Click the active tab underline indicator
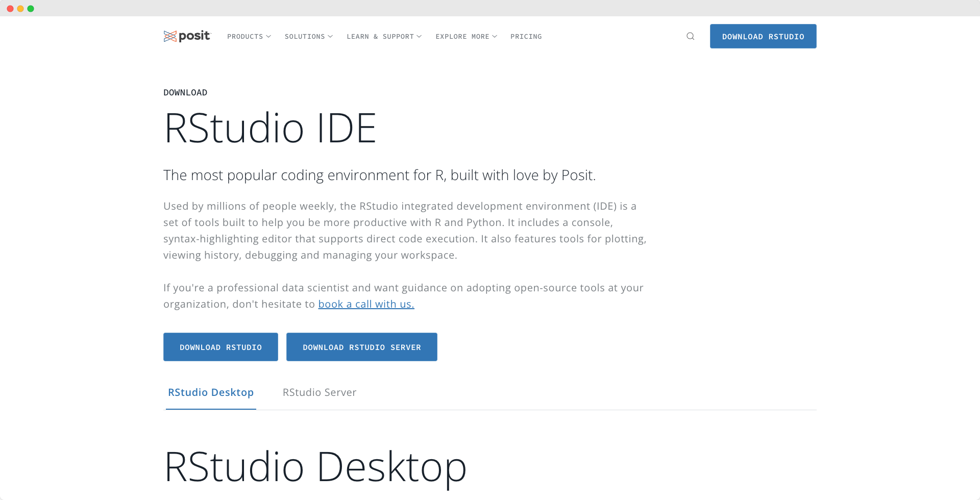980x500 pixels. (210, 409)
